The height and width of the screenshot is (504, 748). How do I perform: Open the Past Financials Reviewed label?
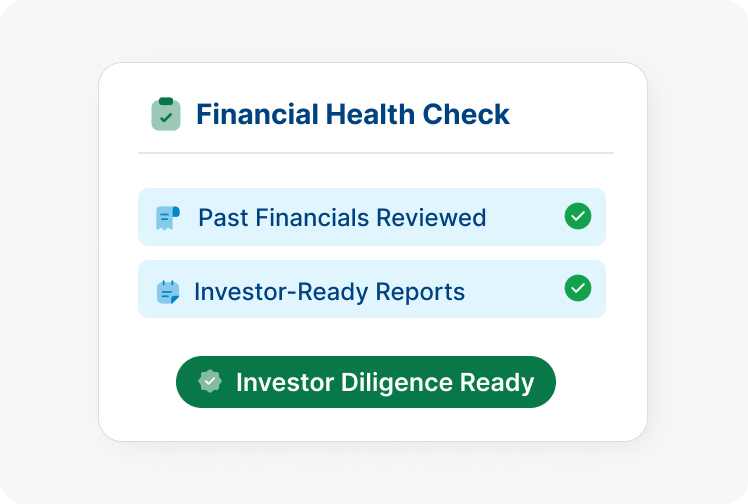(x=342, y=217)
